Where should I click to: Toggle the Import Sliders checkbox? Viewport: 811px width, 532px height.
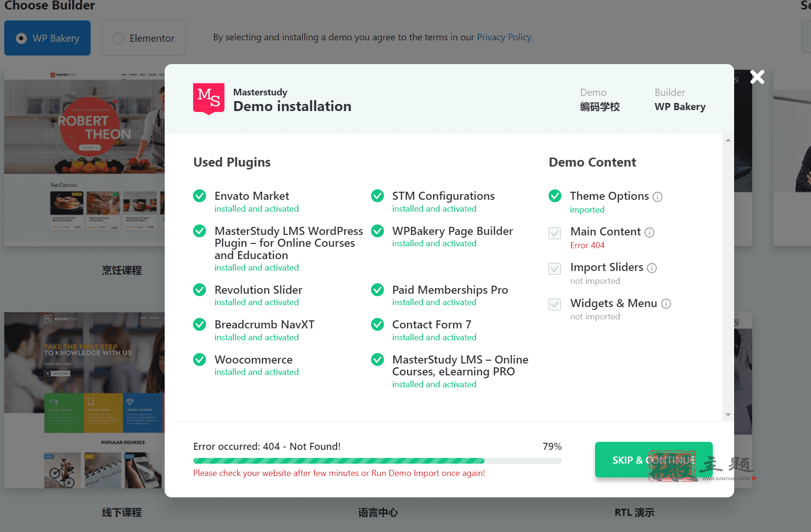point(555,269)
